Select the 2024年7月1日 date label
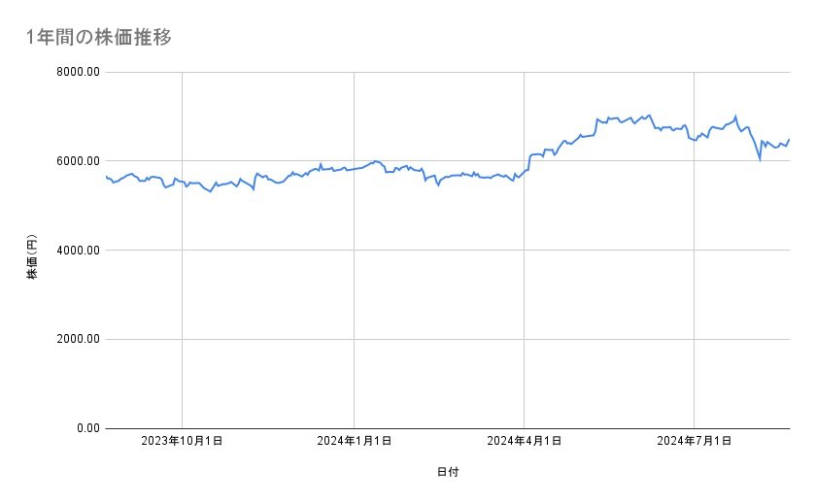This screenshot has height=504, width=815. pyautogui.click(x=696, y=442)
